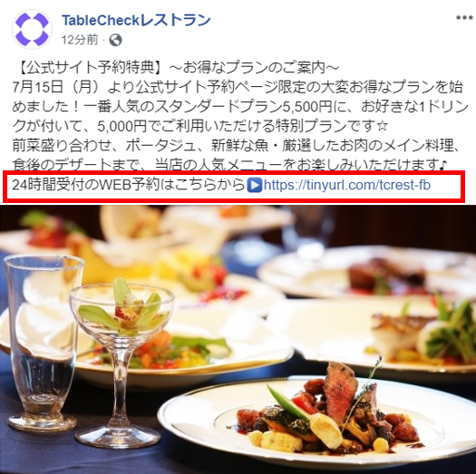This screenshot has width=476, height=474.
Task: Click the globe public audience icon
Action: 115,40
